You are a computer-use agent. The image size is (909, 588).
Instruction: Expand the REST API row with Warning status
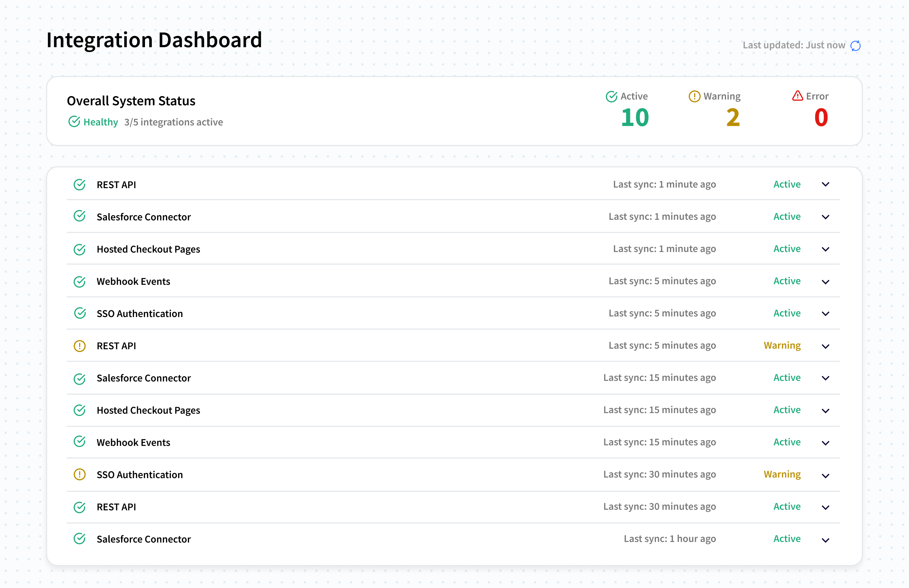point(825,346)
